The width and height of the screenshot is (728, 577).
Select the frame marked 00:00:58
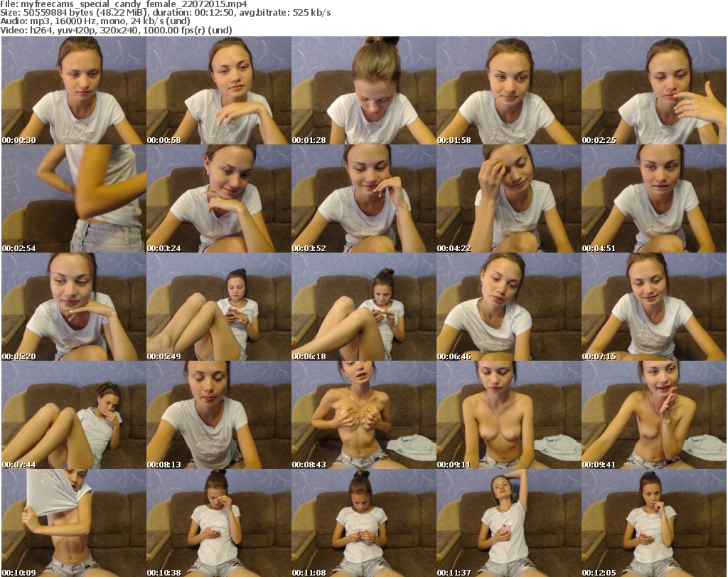click(x=219, y=90)
